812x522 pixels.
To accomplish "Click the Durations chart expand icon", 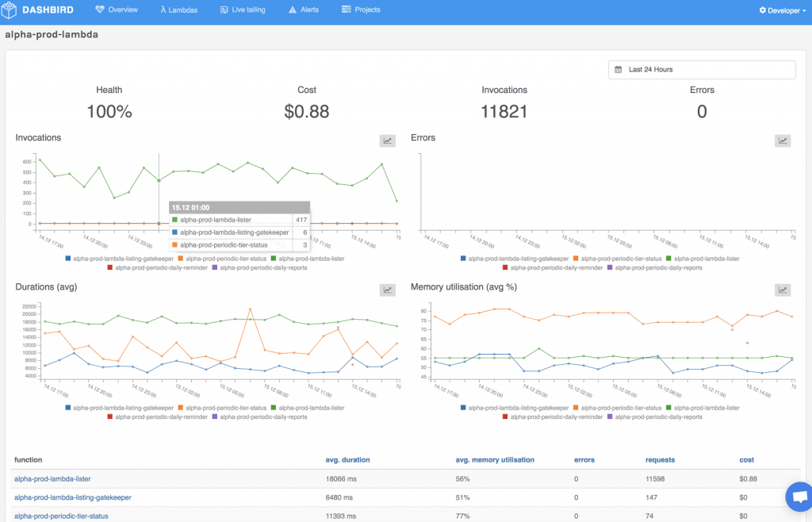I will pyautogui.click(x=387, y=290).
